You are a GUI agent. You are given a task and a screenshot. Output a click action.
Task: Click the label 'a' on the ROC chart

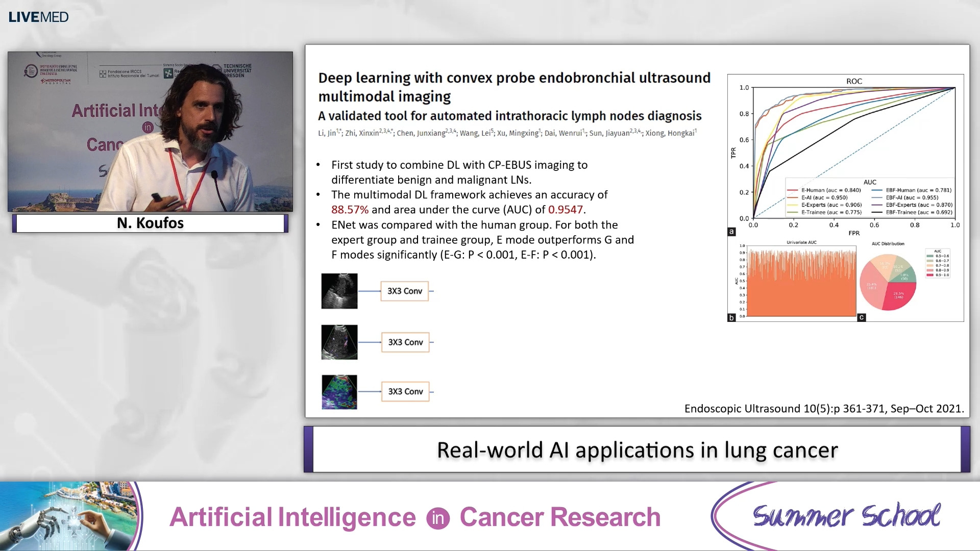(732, 231)
